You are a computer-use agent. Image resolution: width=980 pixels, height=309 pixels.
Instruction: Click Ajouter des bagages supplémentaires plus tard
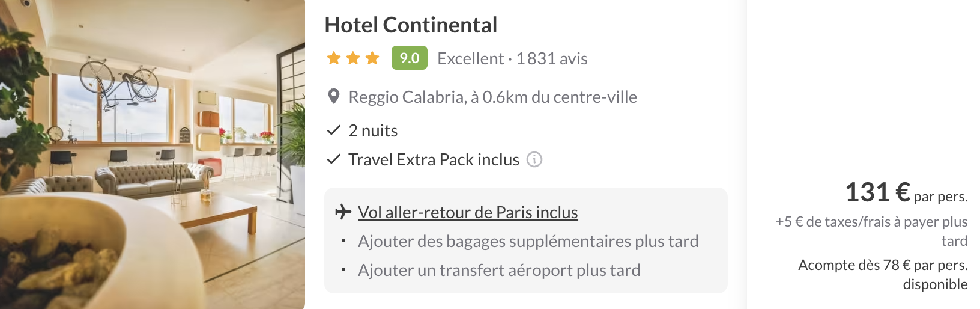coord(528,241)
